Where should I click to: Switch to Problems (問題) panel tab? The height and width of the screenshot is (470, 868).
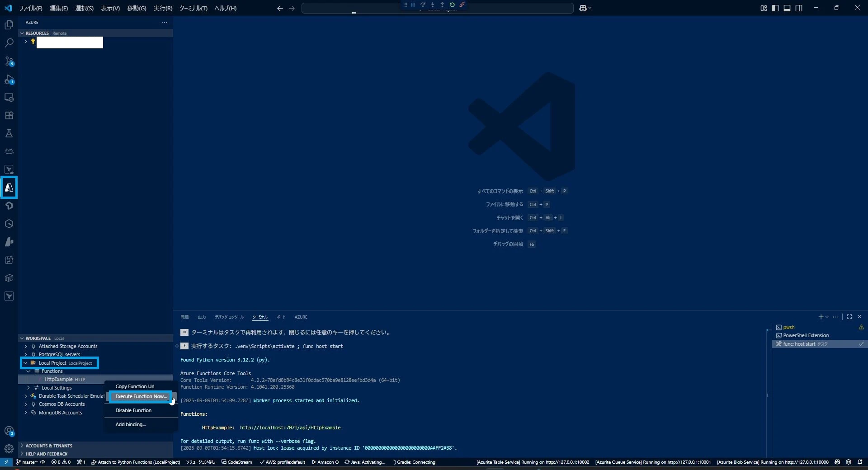(184, 317)
